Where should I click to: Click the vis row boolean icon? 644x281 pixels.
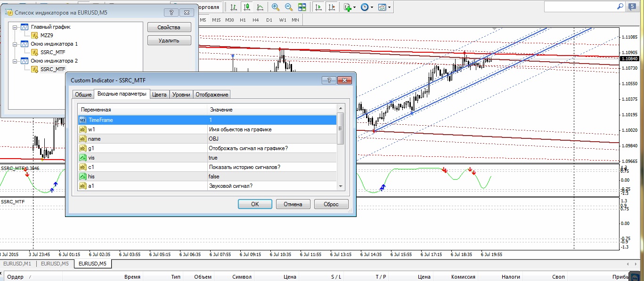coord(82,158)
